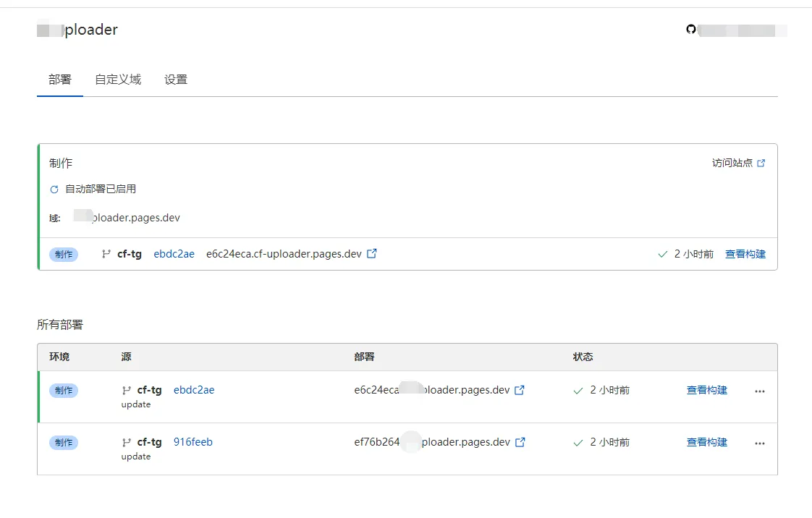The width and height of the screenshot is (812, 518).
Task: Open commit 916feeb link
Action: pyautogui.click(x=193, y=442)
